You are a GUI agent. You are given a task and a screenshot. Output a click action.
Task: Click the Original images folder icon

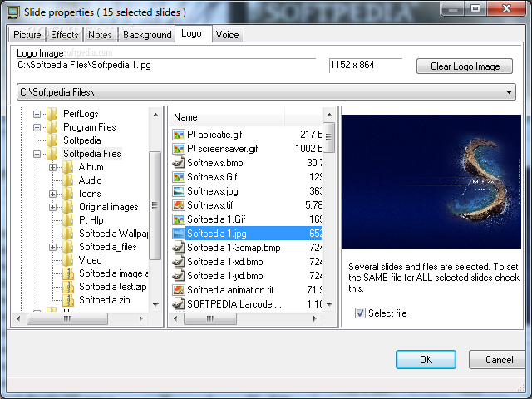click(67, 207)
